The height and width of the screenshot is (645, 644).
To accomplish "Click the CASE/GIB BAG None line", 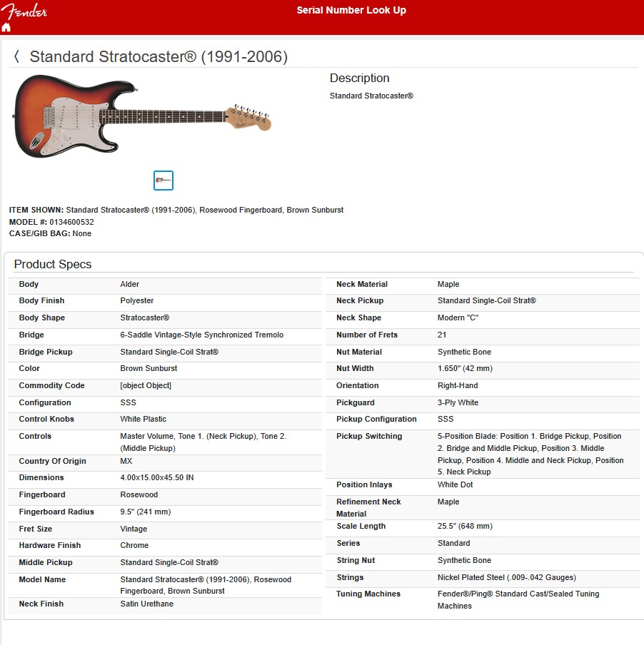I will pyautogui.click(x=50, y=233).
